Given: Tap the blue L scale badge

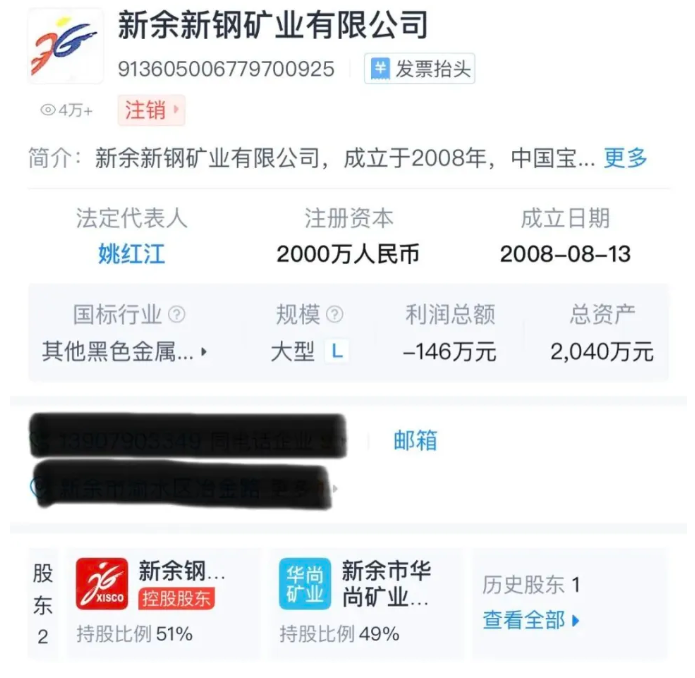Looking at the screenshot, I should tap(337, 352).
